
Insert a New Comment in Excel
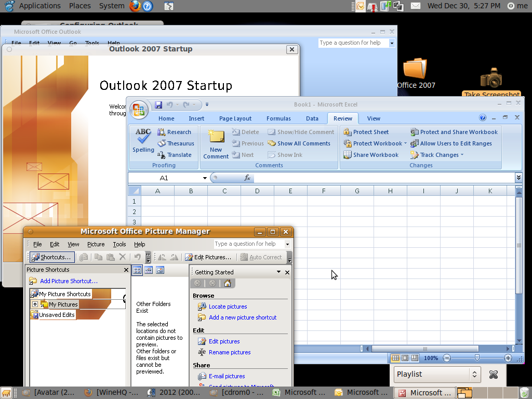pos(216,144)
